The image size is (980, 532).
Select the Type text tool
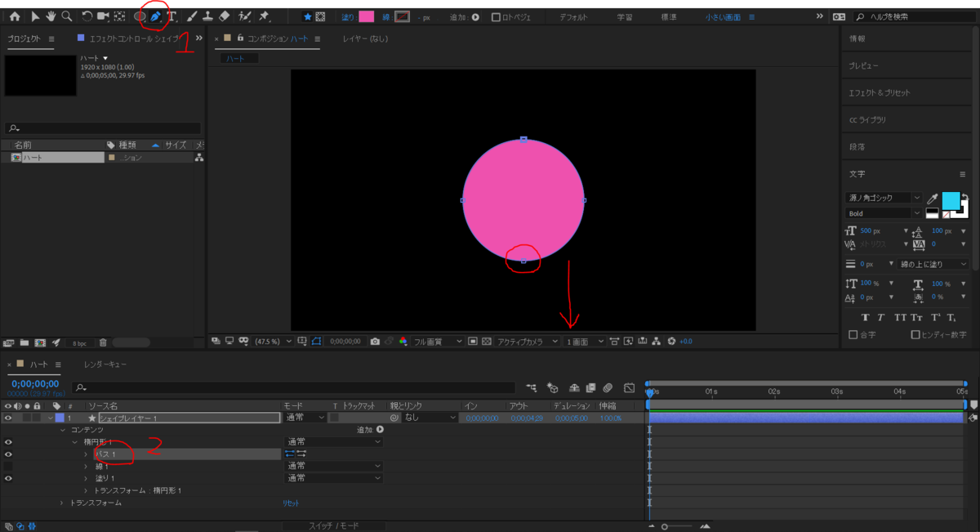tap(171, 16)
